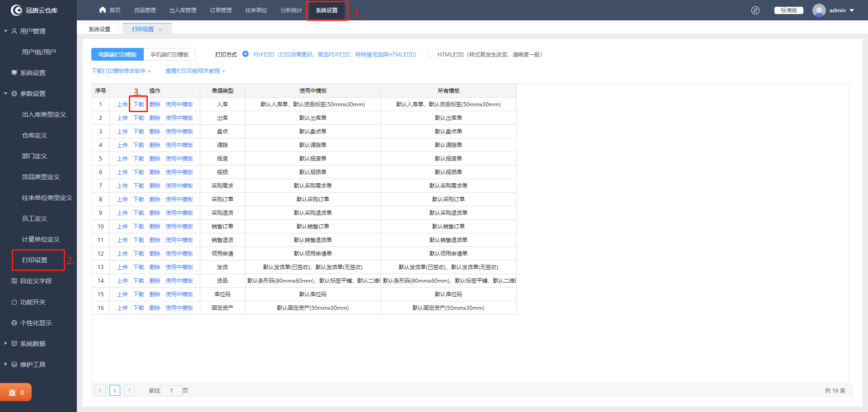
Task: Open the admin dropdown arrow
Action: click(852, 10)
